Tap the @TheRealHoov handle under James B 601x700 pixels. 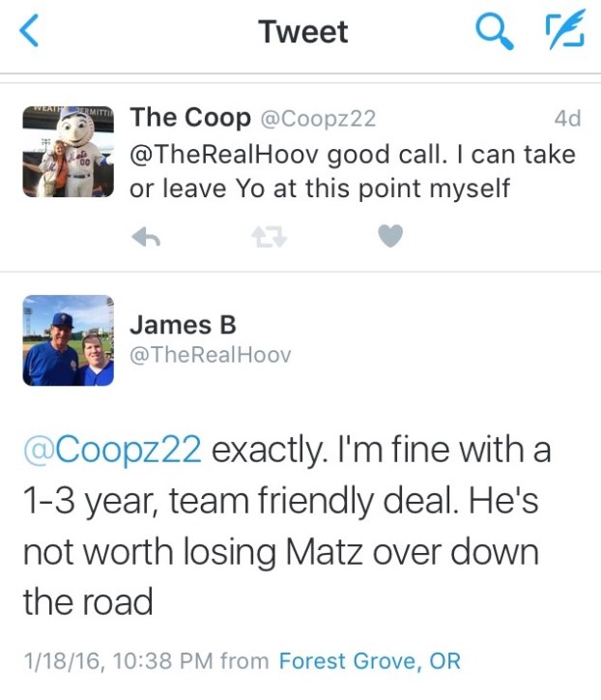(x=210, y=356)
